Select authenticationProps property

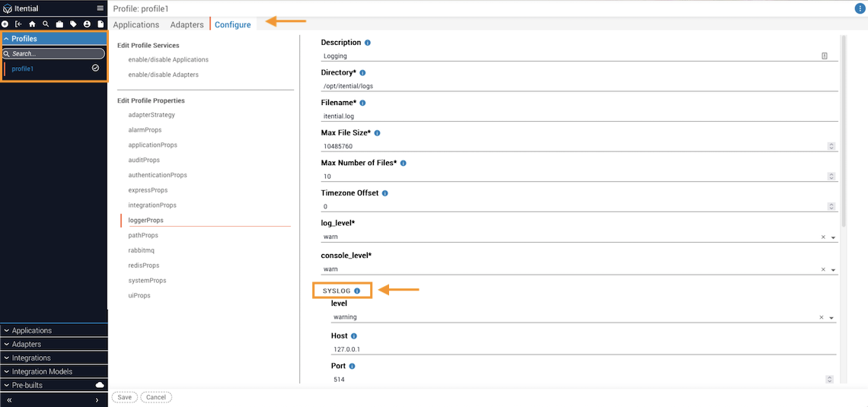point(158,175)
